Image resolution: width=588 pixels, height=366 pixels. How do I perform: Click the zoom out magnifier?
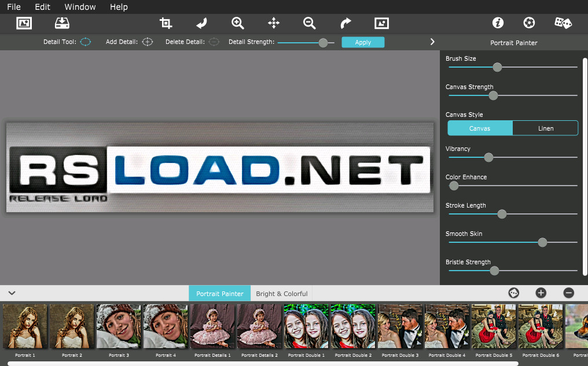(310, 23)
